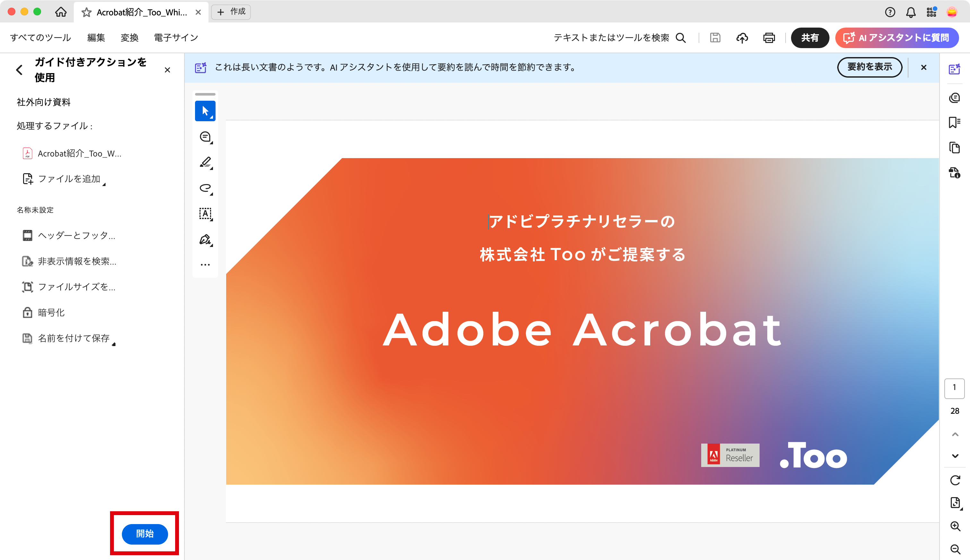Click the cloud upload icon
970x560 pixels.
coord(742,38)
